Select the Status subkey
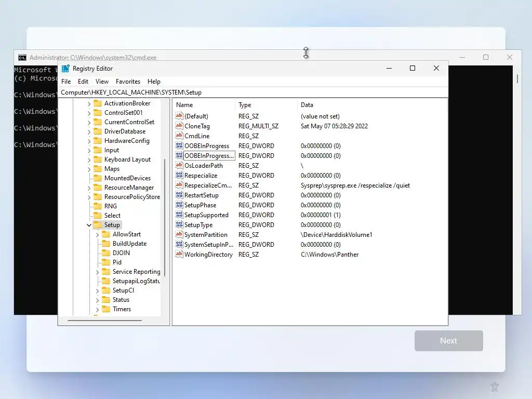532x399 pixels. tap(121, 300)
